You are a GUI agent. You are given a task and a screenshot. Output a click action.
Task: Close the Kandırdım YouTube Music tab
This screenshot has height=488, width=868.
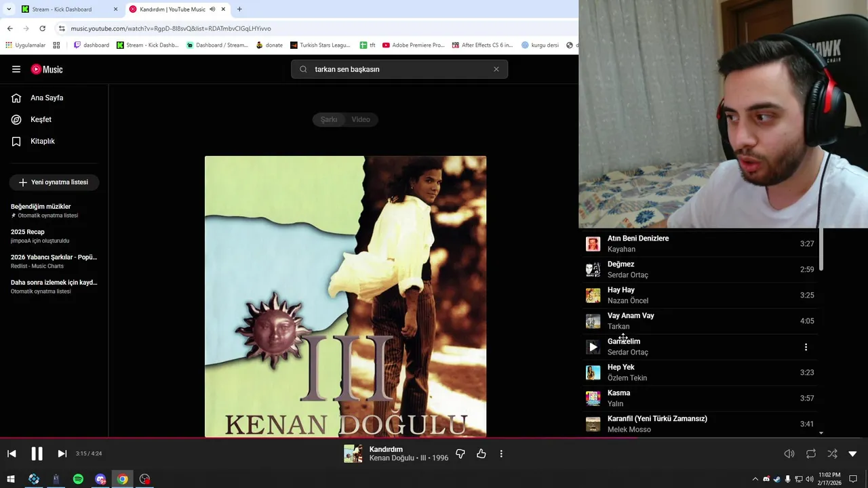(222, 9)
